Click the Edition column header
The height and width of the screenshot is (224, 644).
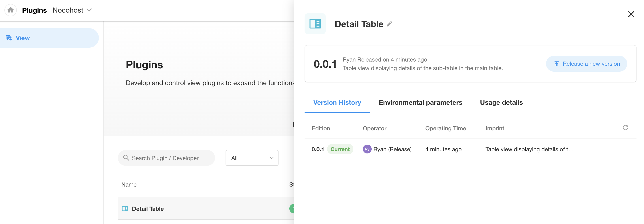click(x=320, y=128)
